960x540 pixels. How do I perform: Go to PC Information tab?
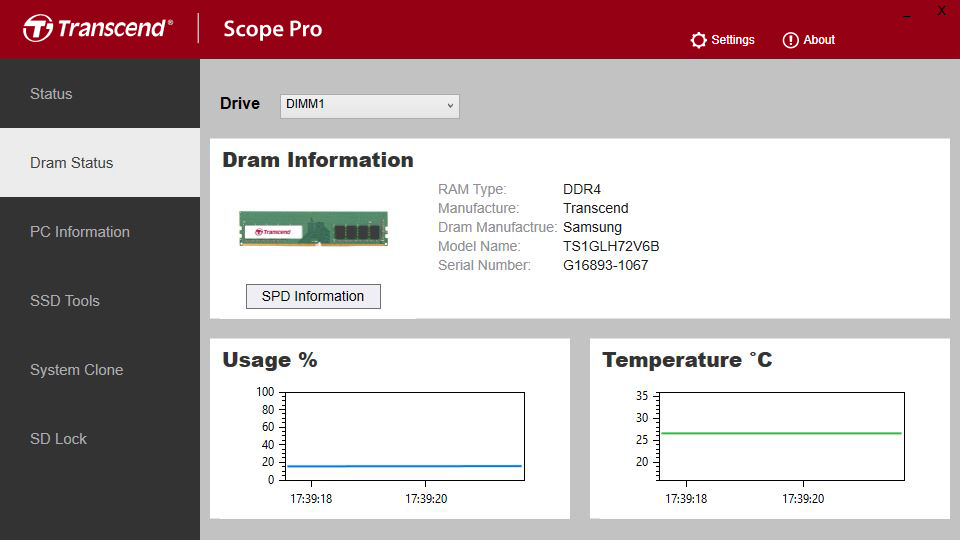tap(100, 232)
